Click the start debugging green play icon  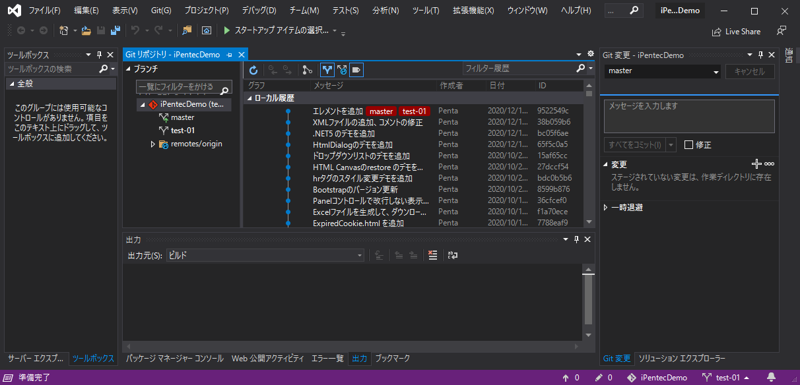(227, 31)
